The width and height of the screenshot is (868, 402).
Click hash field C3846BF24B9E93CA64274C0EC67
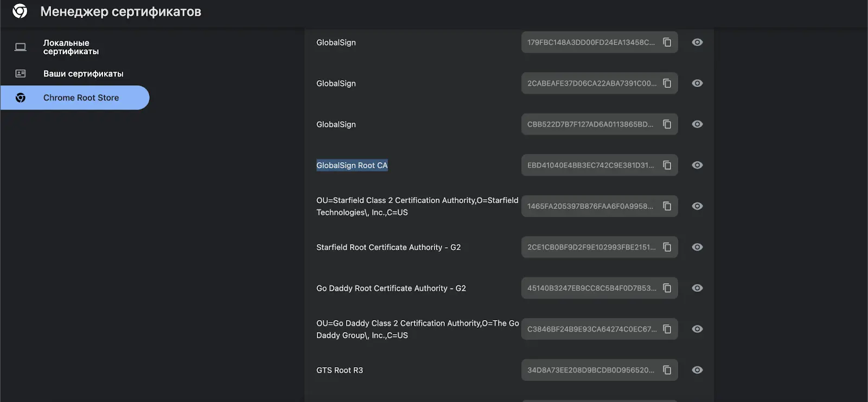599,329
